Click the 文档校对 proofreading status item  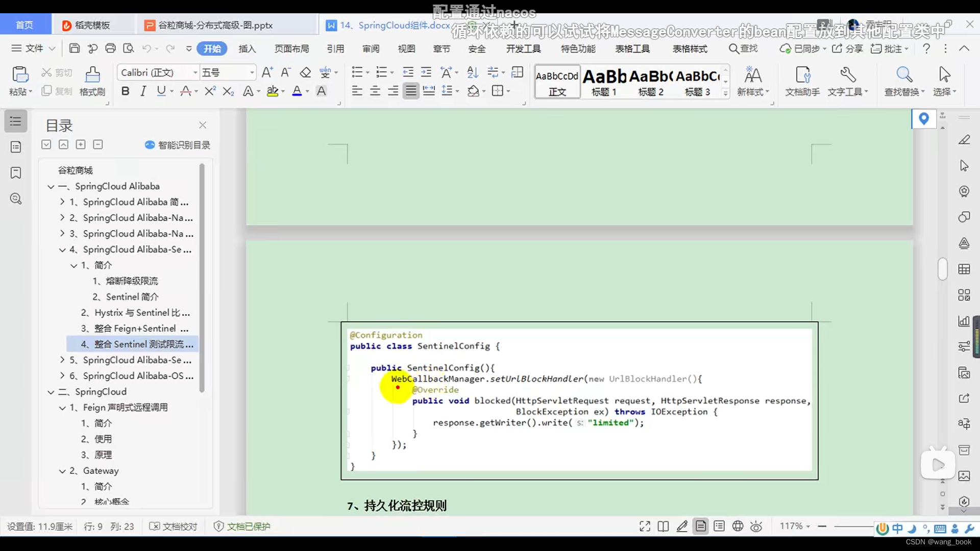(173, 527)
